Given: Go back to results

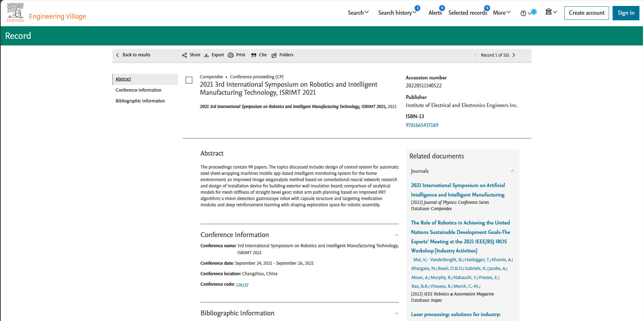Looking at the screenshot, I should click(133, 55).
